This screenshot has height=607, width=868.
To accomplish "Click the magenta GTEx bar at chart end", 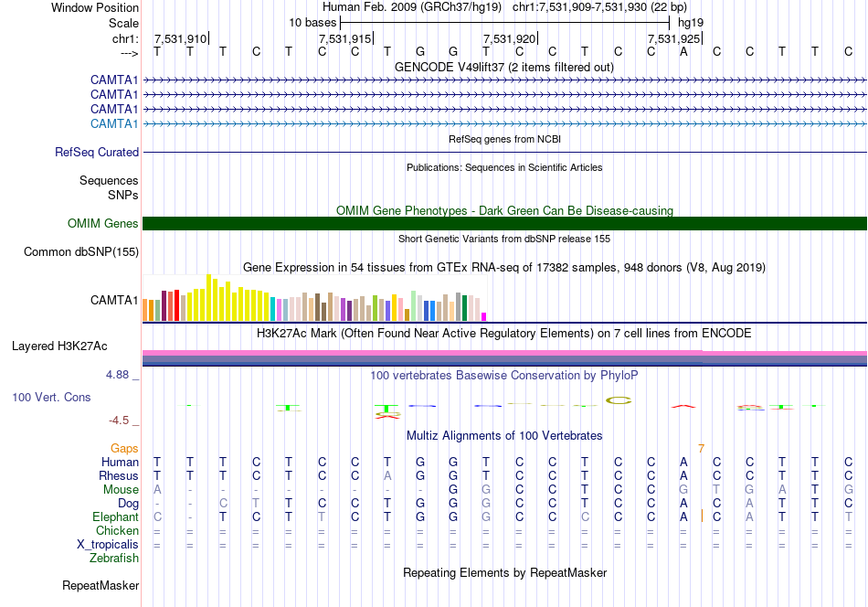I will [483, 317].
